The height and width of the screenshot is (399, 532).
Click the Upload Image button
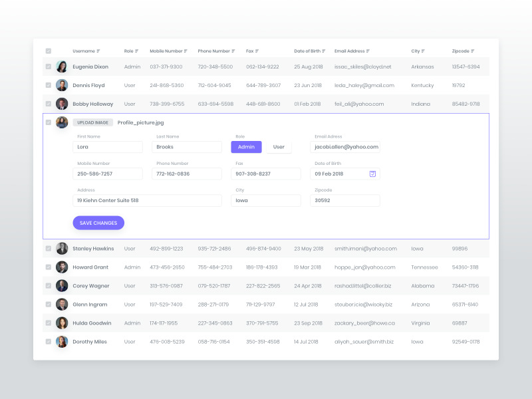tap(92, 122)
